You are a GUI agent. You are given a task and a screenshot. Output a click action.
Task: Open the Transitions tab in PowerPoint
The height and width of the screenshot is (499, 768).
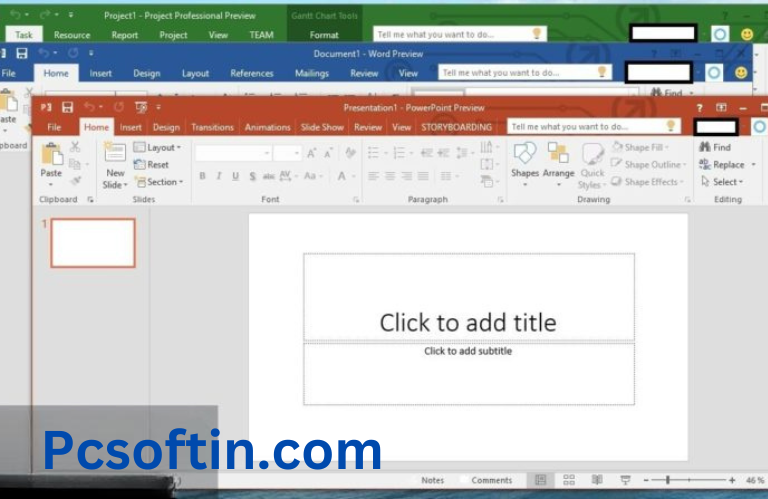click(212, 127)
